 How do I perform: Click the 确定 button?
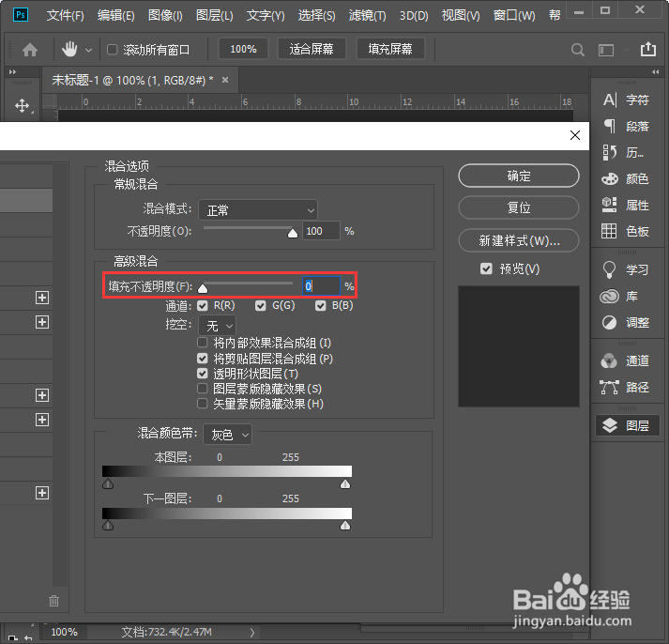519,176
